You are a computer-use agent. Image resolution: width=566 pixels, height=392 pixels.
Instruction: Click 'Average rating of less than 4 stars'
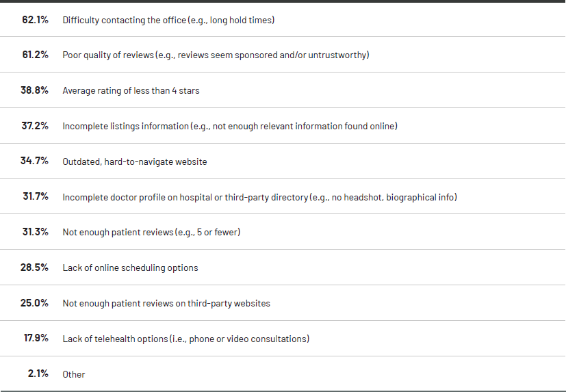tap(131, 90)
